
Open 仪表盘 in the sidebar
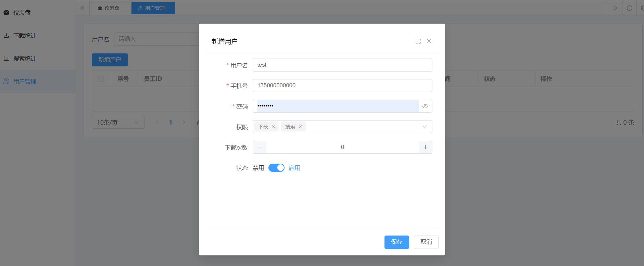37,13
